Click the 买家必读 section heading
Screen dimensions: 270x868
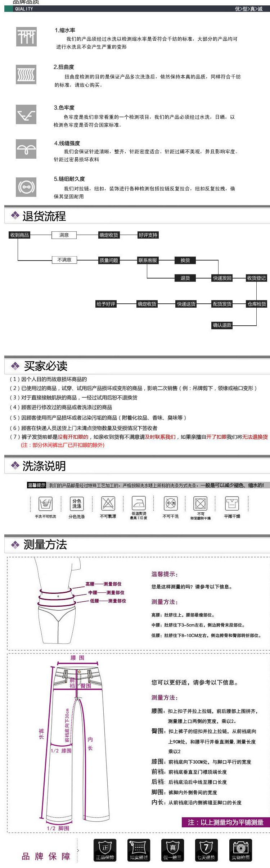coord(46,366)
